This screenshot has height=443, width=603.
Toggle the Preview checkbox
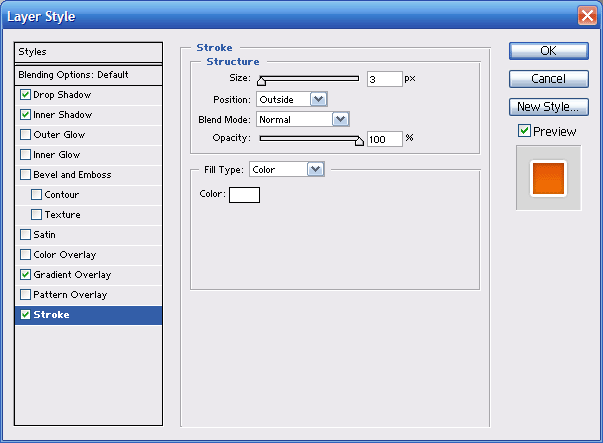[x=524, y=131]
